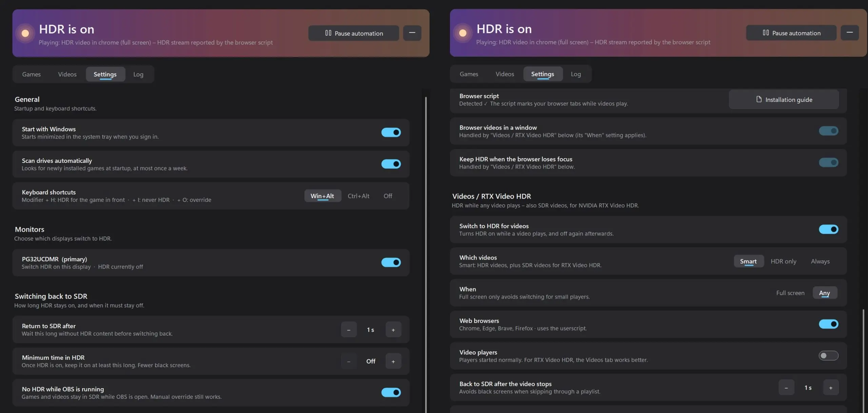
Task: Decrease Minimum time in HDR
Action: pos(349,361)
